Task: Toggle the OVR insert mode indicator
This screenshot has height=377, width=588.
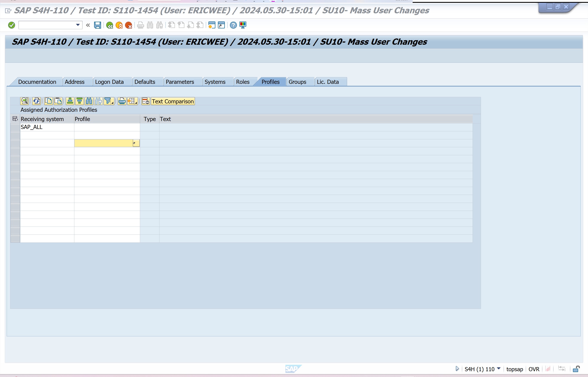Action: coord(534,369)
